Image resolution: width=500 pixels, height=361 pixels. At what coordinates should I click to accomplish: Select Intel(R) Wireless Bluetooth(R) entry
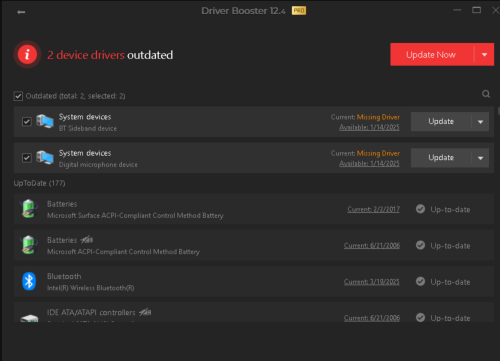click(x=90, y=288)
